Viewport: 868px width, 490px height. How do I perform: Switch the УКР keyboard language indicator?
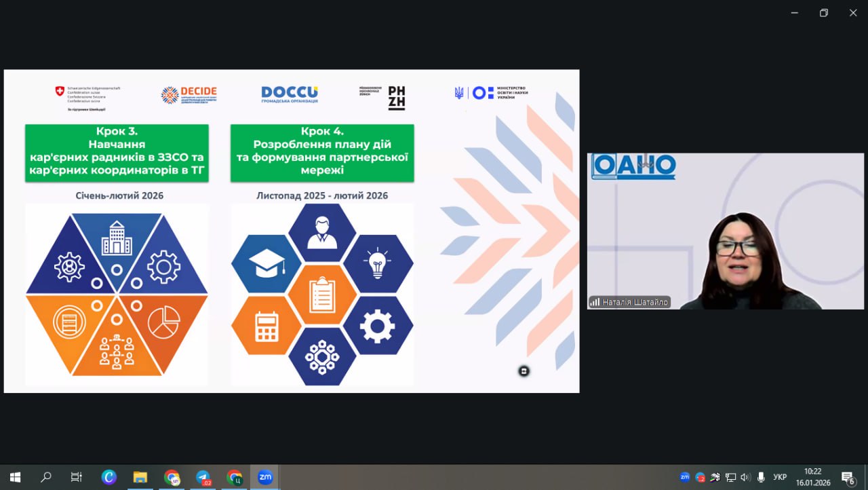(x=780, y=477)
